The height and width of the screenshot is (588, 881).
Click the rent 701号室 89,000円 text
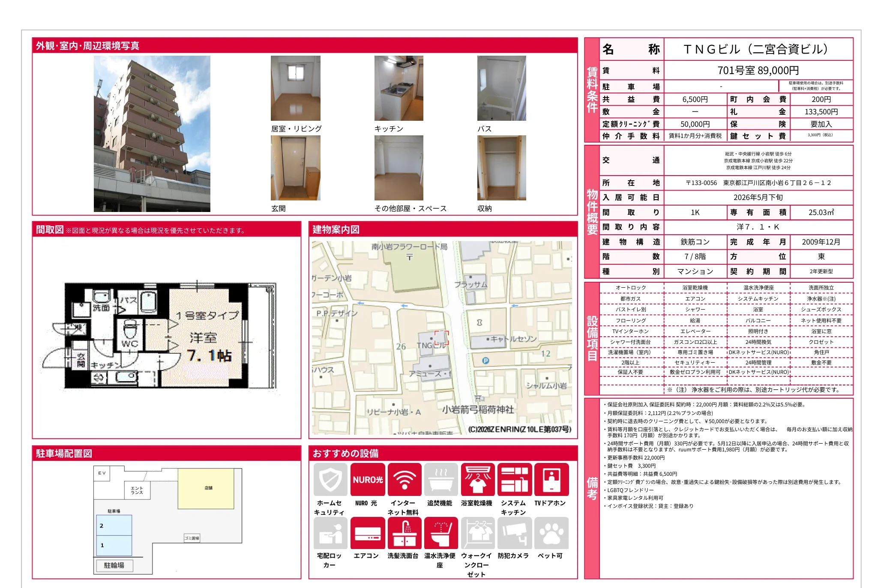pos(758,70)
